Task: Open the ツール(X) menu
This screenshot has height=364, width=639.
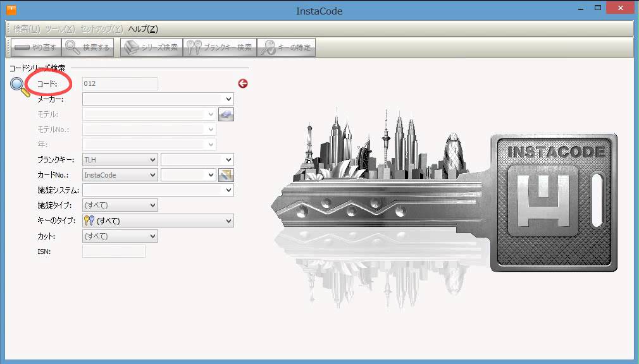Action: pos(60,29)
